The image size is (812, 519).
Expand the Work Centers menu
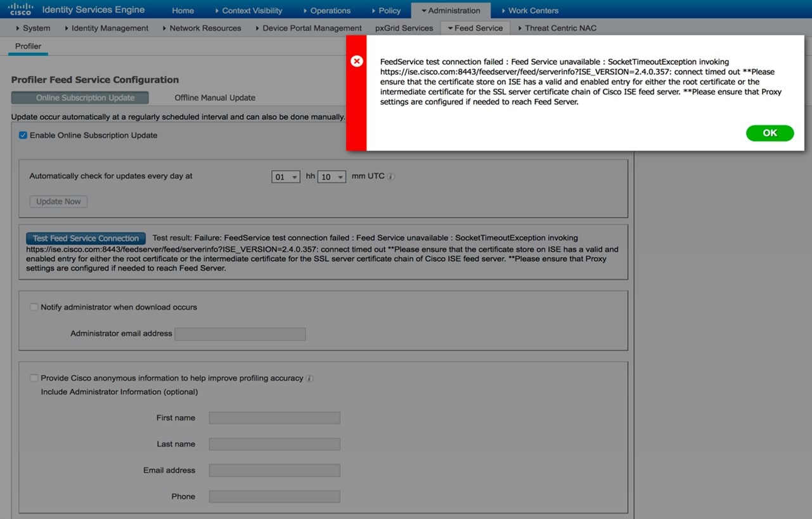coord(530,10)
